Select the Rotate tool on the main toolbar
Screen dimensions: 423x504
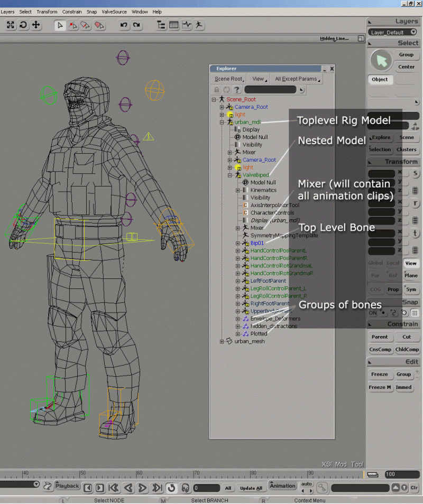point(22,25)
